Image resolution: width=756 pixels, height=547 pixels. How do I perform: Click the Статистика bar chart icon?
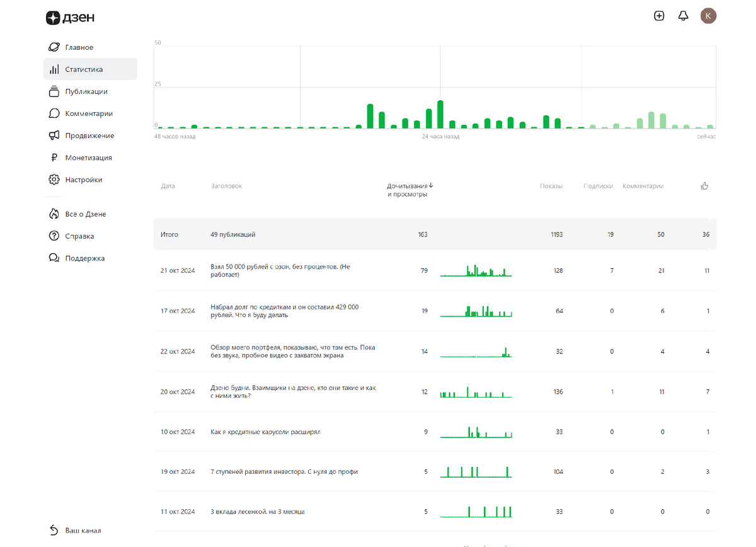pos(54,69)
